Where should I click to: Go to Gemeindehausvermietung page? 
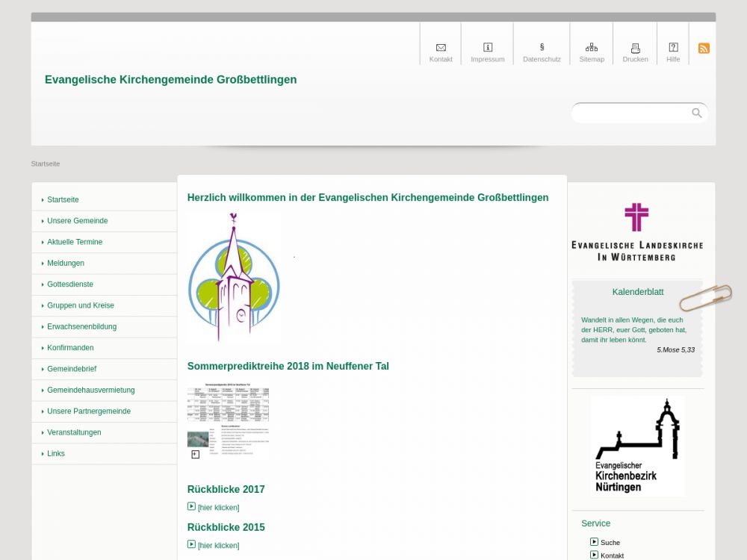tap(90, 390)
